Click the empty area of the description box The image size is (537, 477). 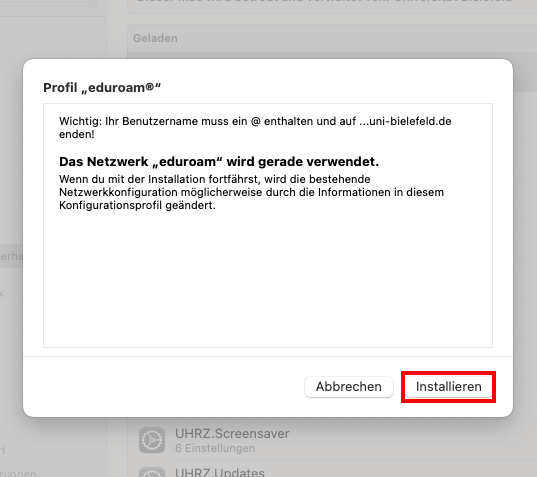point(268,277)
